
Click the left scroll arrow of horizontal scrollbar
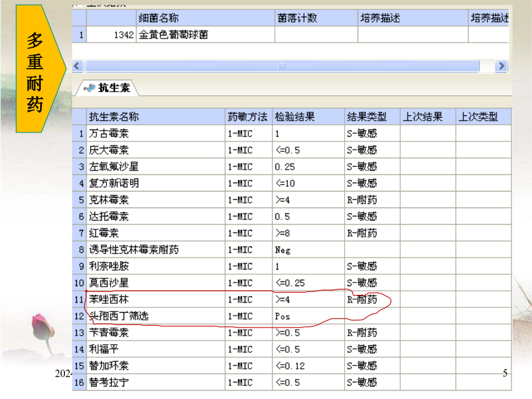pyautogui.click(x=77, y=66)
